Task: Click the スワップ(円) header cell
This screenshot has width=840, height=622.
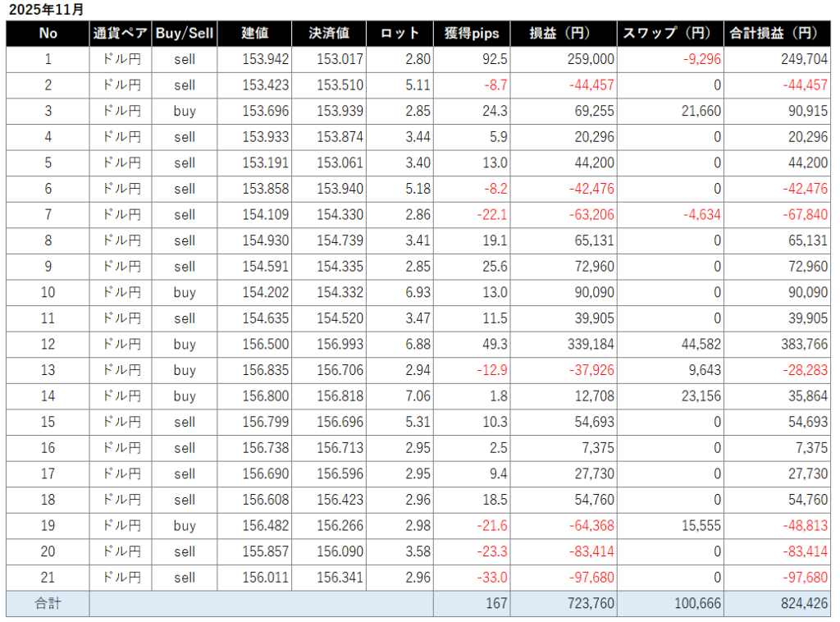Action: (x=669, y=34)
